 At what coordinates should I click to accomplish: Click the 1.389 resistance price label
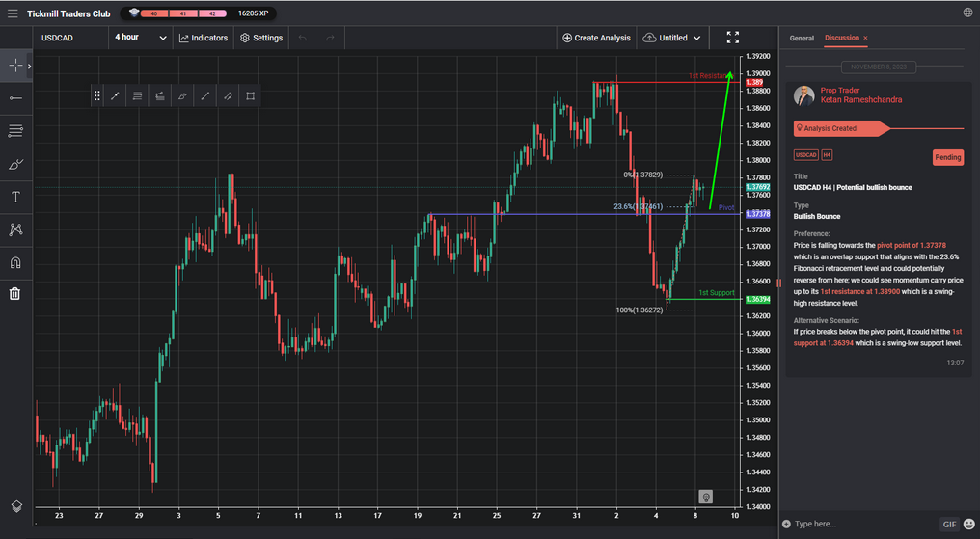[x=753, y=83]
